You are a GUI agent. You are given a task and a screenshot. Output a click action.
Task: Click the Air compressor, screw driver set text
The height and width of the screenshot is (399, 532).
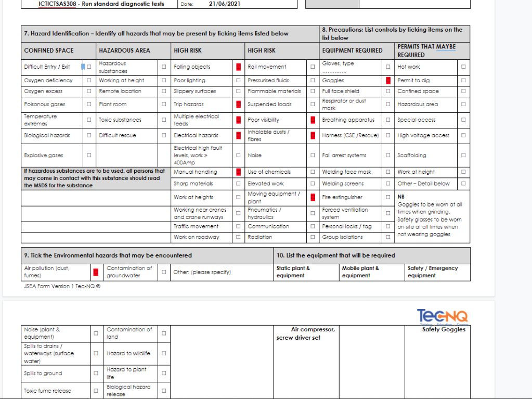click(306, 333)
